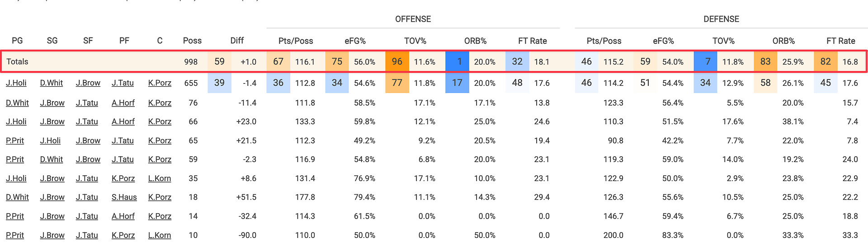Sort by defensive eFG% column header
The height and width of the screenshot is (247, 868).
pos(663,41)
